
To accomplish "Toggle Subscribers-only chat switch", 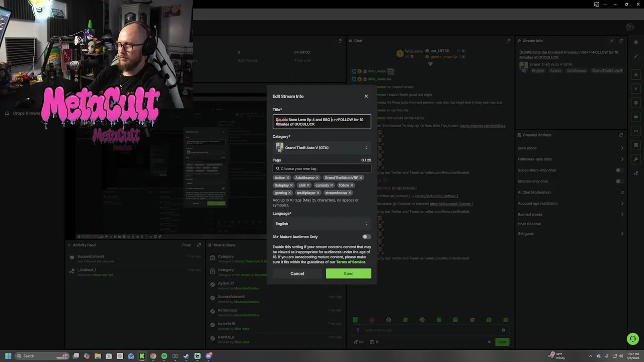I will pos(619,170).
